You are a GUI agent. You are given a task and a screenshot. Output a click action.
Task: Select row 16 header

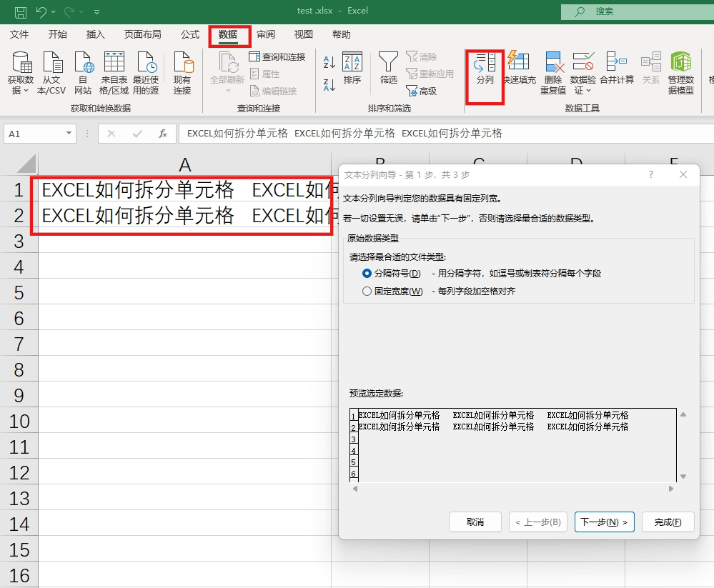tap(19, 576)
